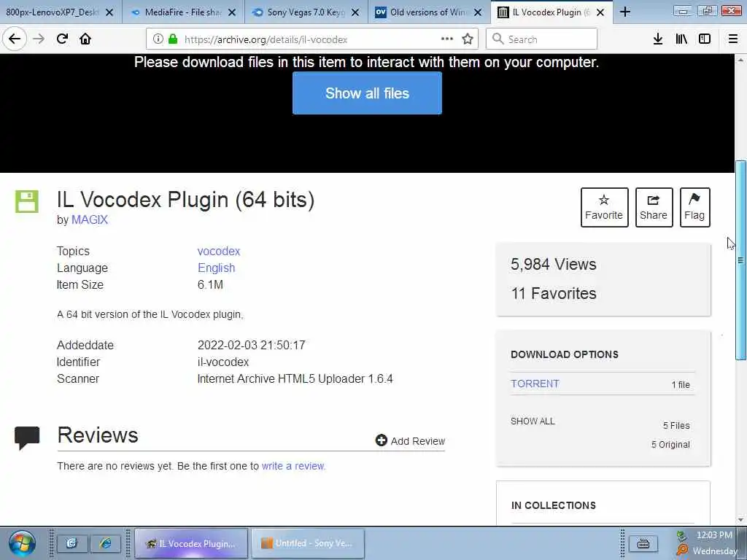Click the green floppy disk software icon

tap(27, 201)
